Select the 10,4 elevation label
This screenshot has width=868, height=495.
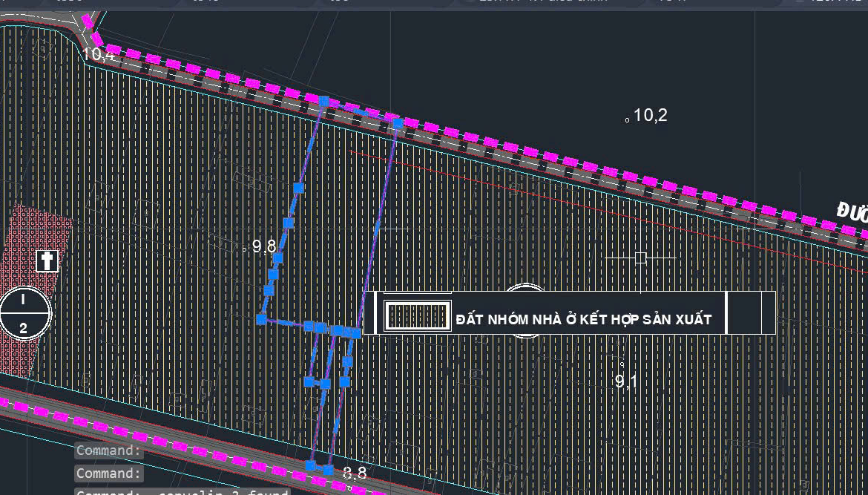[98, 53]
